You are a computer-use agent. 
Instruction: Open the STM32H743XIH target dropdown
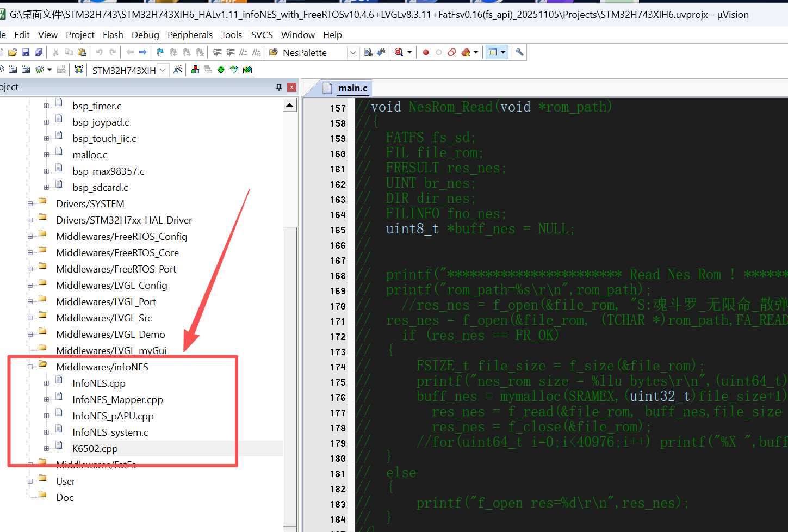[x=163, y=70]
